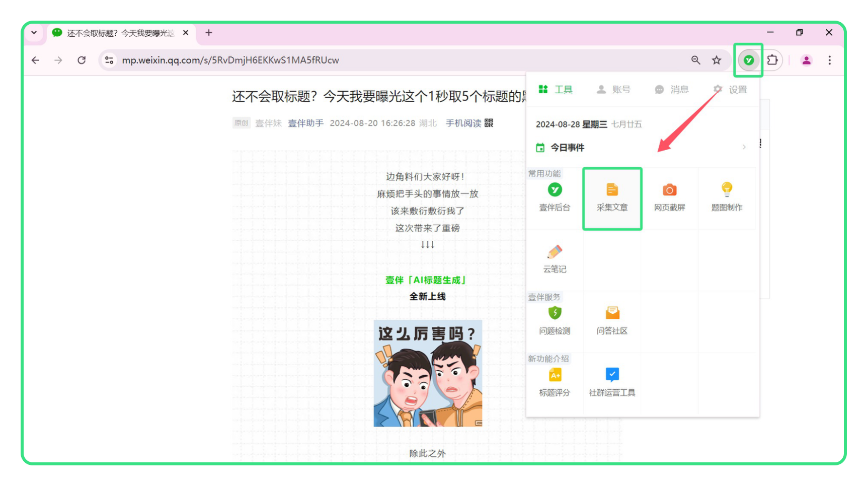
Task: Open 标题评分 title scoring feature
Action: coord(555,383)
